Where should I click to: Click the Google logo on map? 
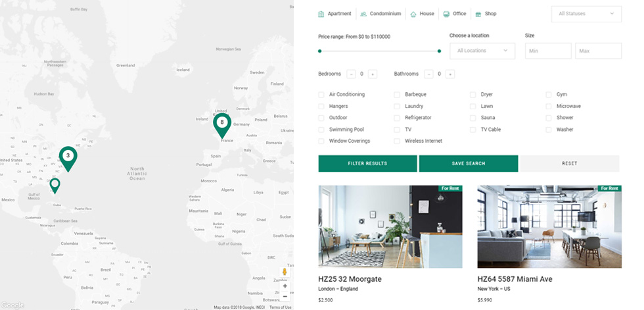[12, 306]
